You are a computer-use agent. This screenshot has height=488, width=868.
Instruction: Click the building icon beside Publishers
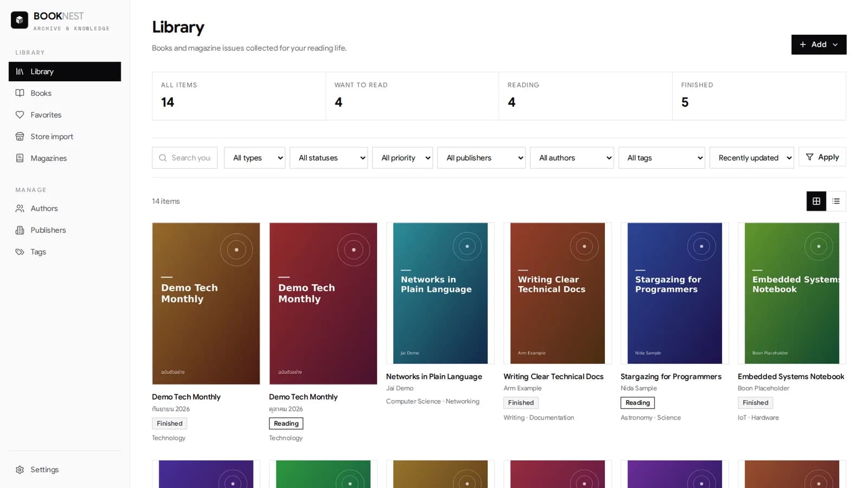tap(20, 230)
